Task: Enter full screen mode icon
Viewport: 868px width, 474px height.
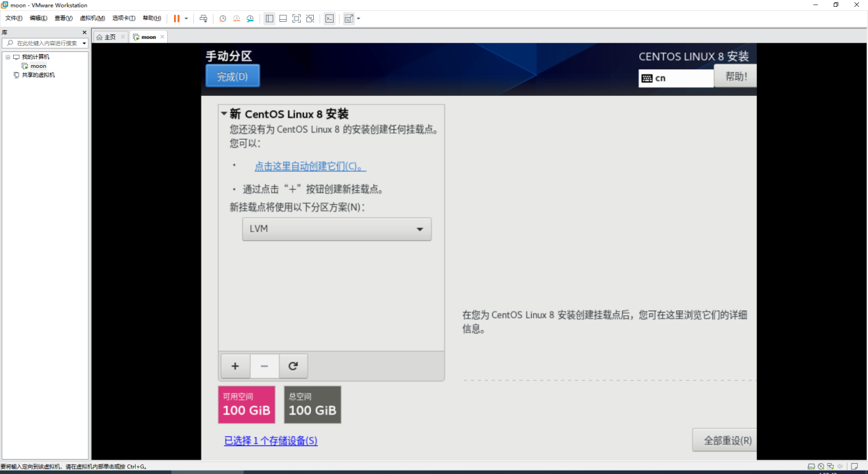Action: [x=297, y=18]
